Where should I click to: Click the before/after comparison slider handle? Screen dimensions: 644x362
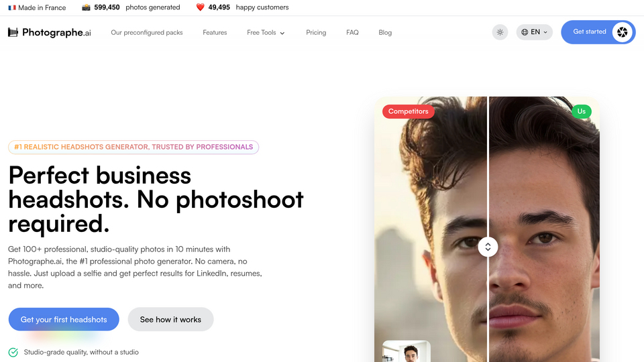pos(488,247)
